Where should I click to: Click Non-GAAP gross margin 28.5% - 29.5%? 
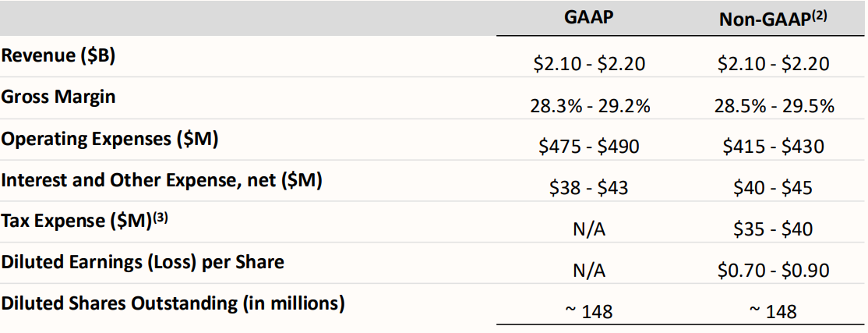click(774, 105)
